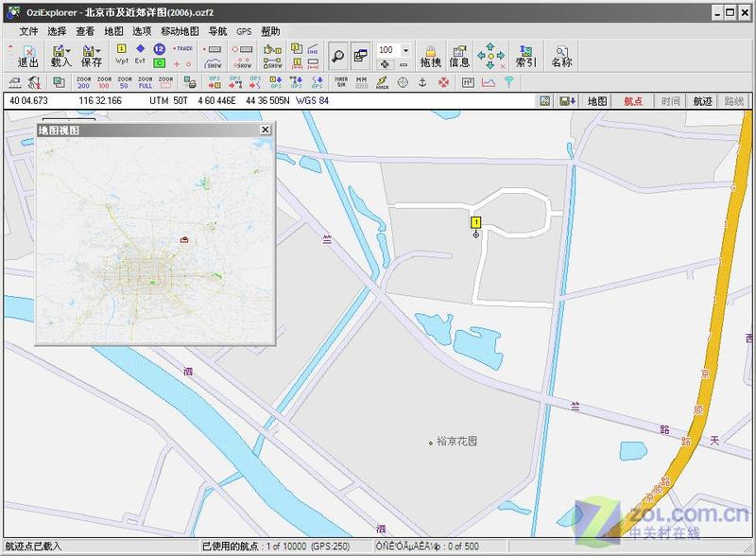Set map zoom to ZOOM 100
The height and width of the screenshot is (556, 756).
104,82
